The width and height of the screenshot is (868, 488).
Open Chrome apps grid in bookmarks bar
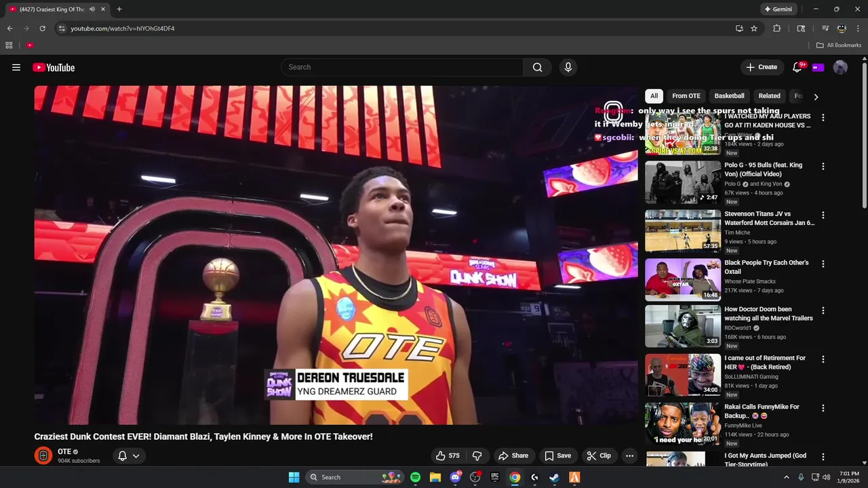coord(9,45)
